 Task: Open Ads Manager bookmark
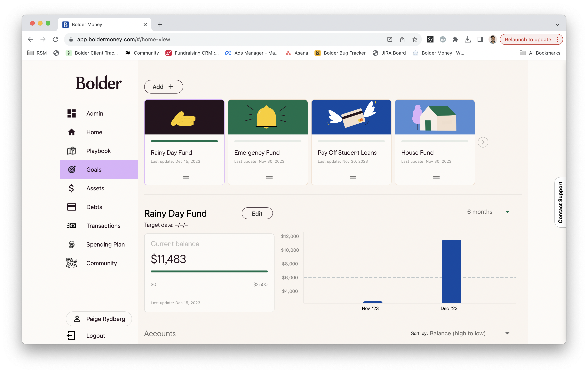tap(252, 53)
